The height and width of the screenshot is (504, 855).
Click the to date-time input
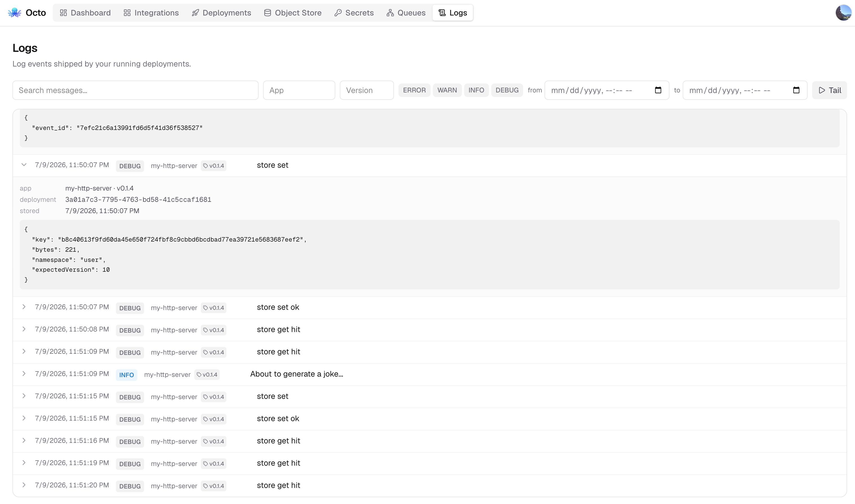coord(745,90)
